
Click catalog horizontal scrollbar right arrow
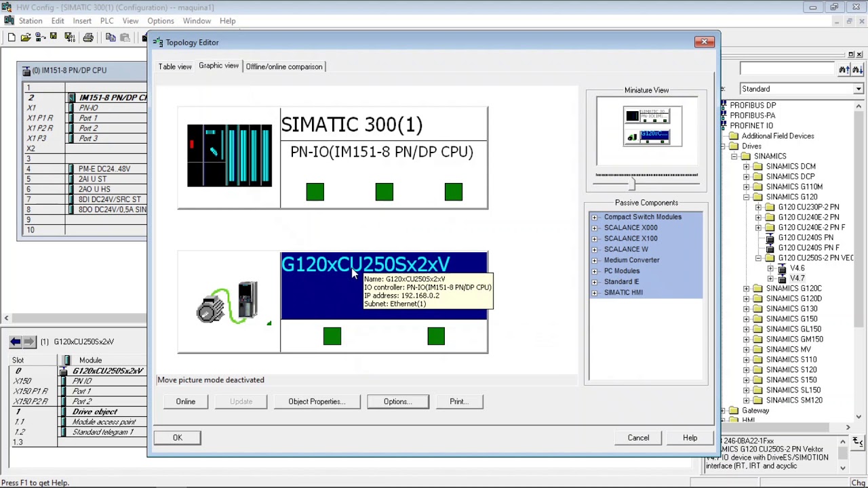coord(848,428)
